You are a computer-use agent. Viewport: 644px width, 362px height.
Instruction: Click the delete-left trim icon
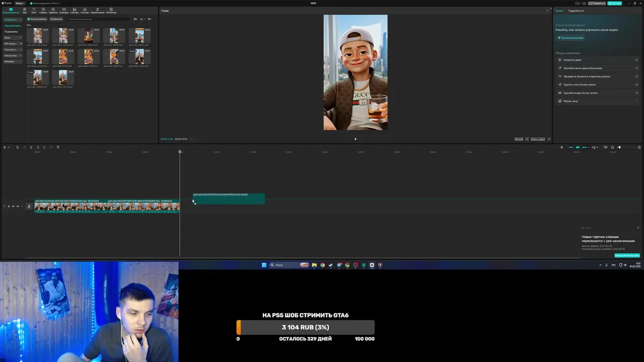click(x=38, y=147)
